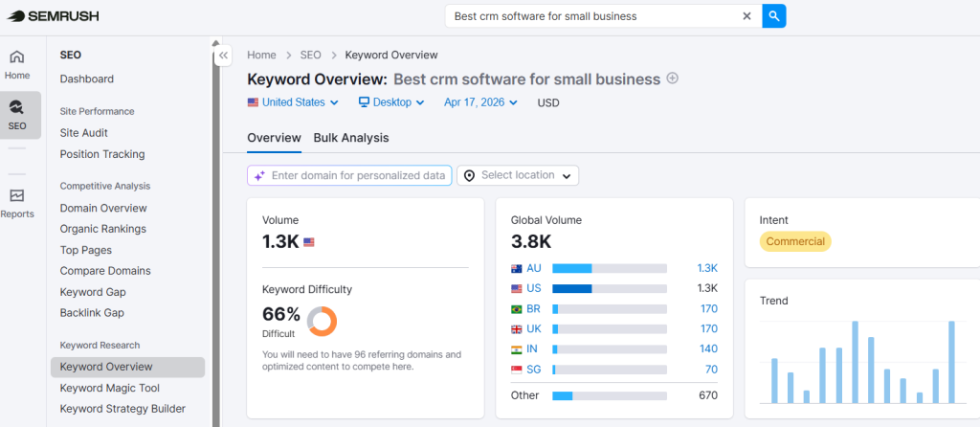Click the IN country link in Global Volume
Image resolution: width=980 pixels, height=427 pixels.
[x=533, y=348]
